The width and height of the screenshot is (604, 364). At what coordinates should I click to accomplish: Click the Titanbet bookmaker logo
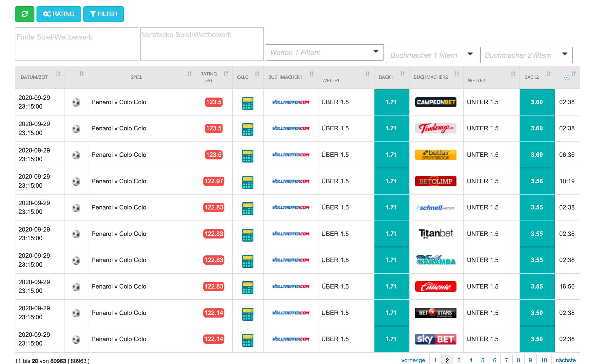point(436,234)
